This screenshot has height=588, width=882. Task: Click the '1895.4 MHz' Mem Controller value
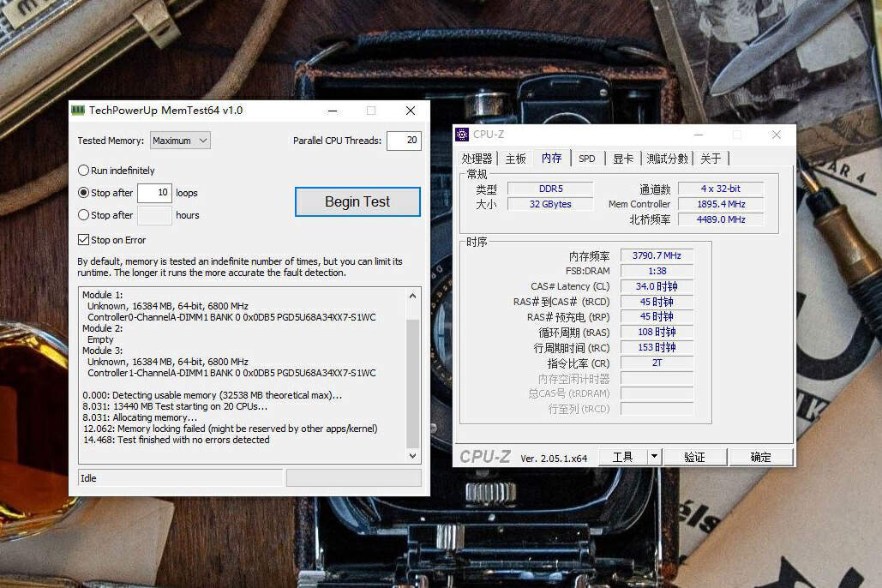click(721, 204)
